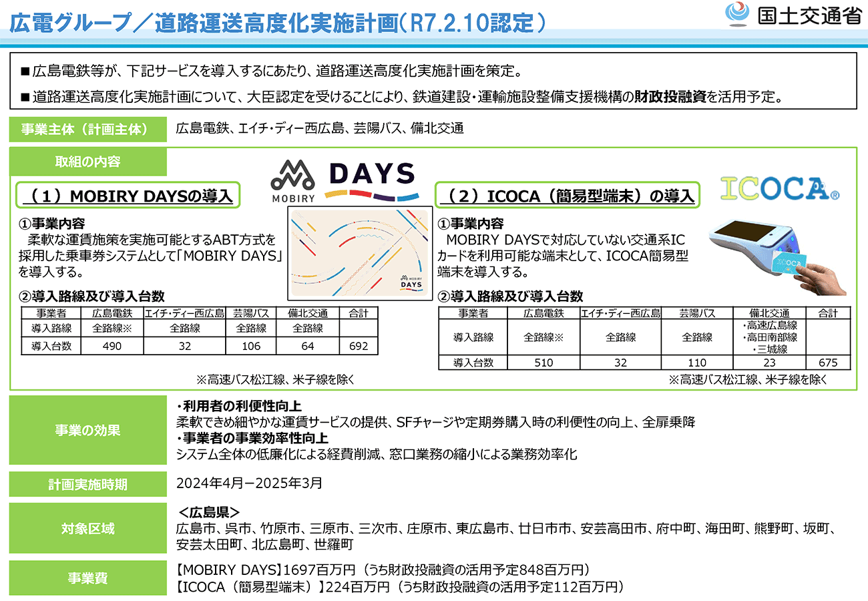The height and width of the screenshot is (601, 868).
Task: Select the 692 total cell
Action: (359, 345)
